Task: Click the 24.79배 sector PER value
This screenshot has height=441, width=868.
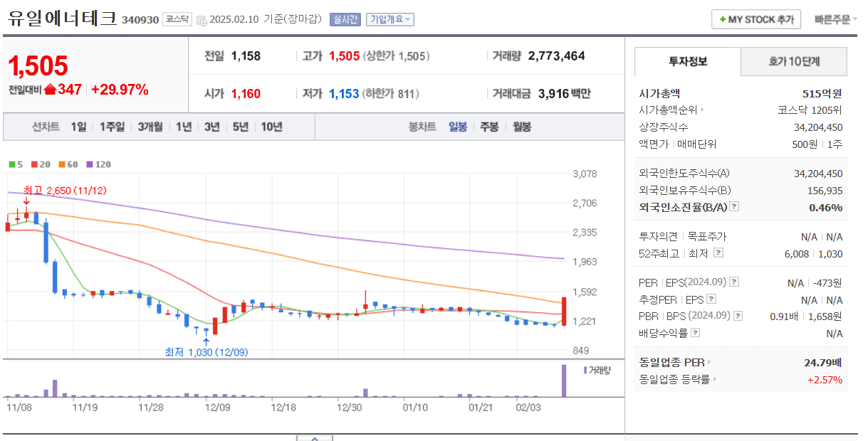Action: (823, 363)
